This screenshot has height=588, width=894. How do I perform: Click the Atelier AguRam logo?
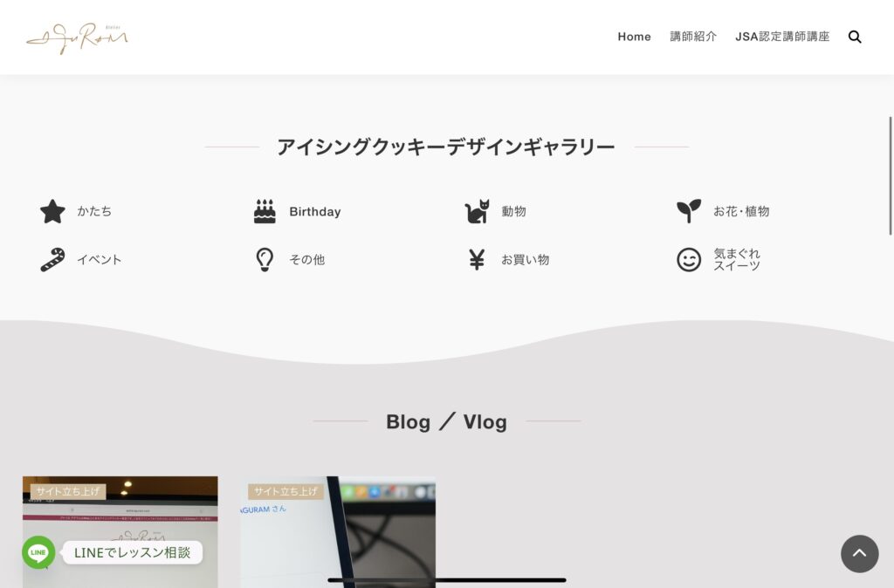pos(77,38)
